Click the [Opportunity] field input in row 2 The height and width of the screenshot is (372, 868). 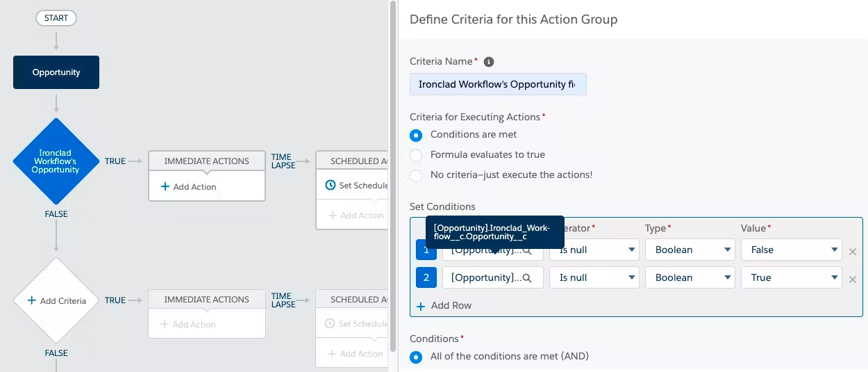coord(493,277)
